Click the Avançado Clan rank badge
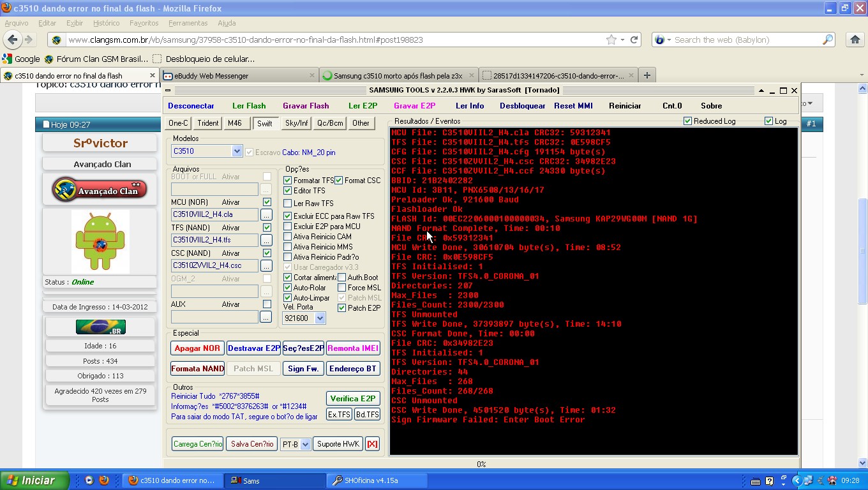This screenshot has height=490, width=868. coord(100,189)
